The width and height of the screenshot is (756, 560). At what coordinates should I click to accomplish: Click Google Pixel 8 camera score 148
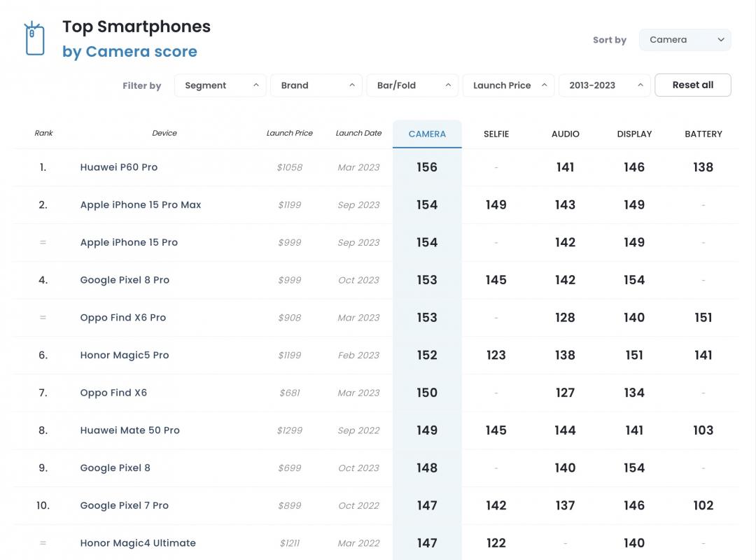(427, 468)
